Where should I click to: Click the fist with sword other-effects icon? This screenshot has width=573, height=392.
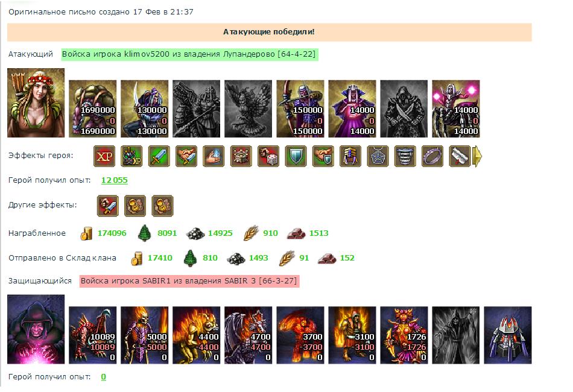click(x=108, y=206)
